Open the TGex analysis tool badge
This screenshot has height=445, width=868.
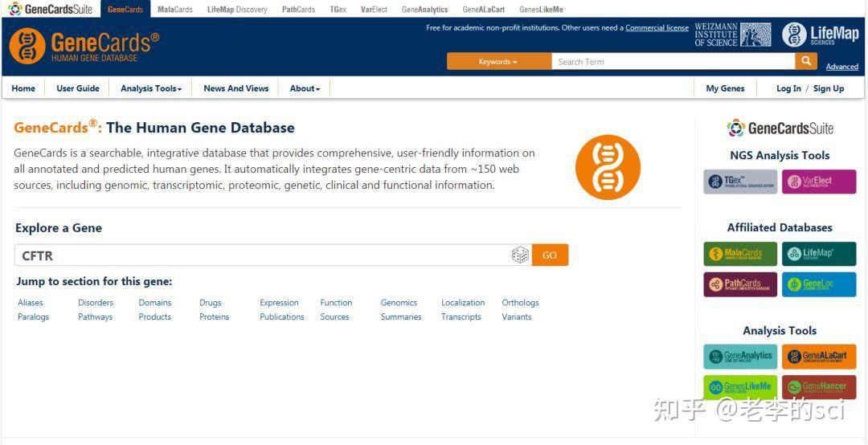[740, 182]
